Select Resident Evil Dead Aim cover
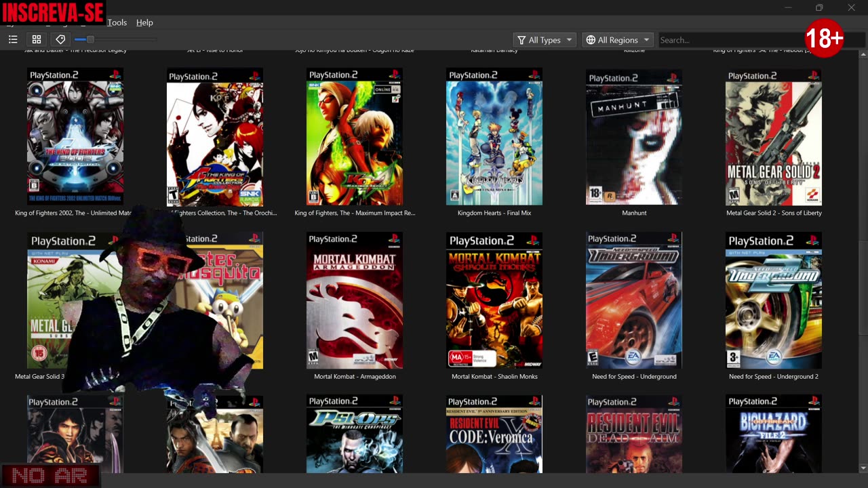This screenshot has width=868, height=488. click(634, 434)
